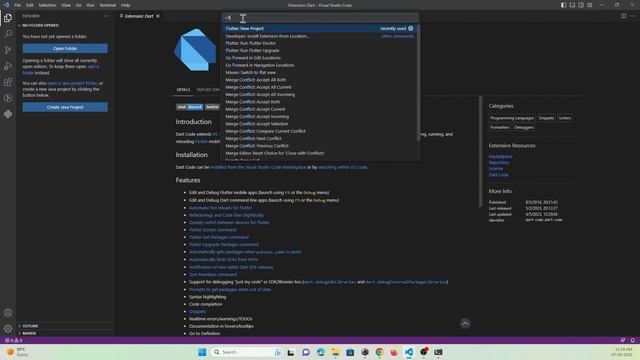Open the Marketplace resource link
This screenshot has width=640, height=360.
tap(500, 156)
